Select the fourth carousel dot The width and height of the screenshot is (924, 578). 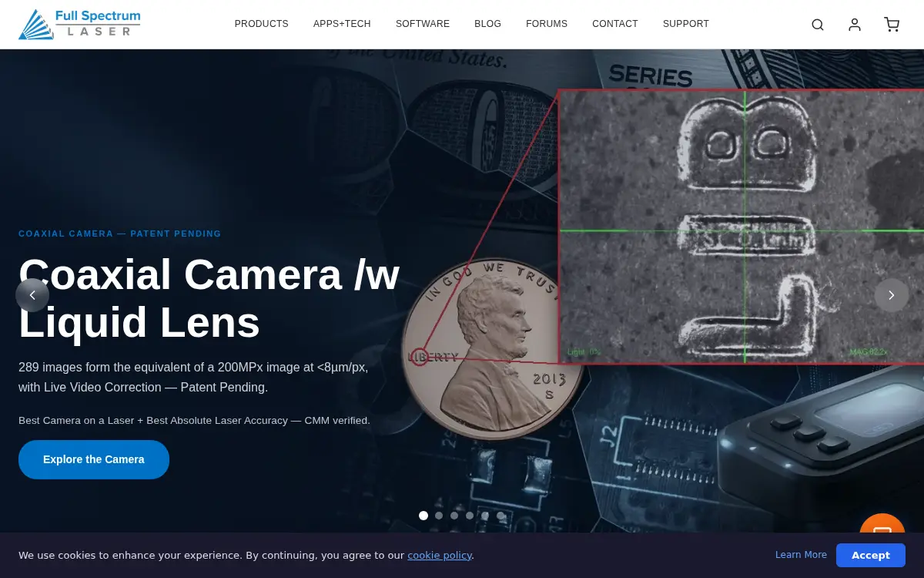(470, 516)
